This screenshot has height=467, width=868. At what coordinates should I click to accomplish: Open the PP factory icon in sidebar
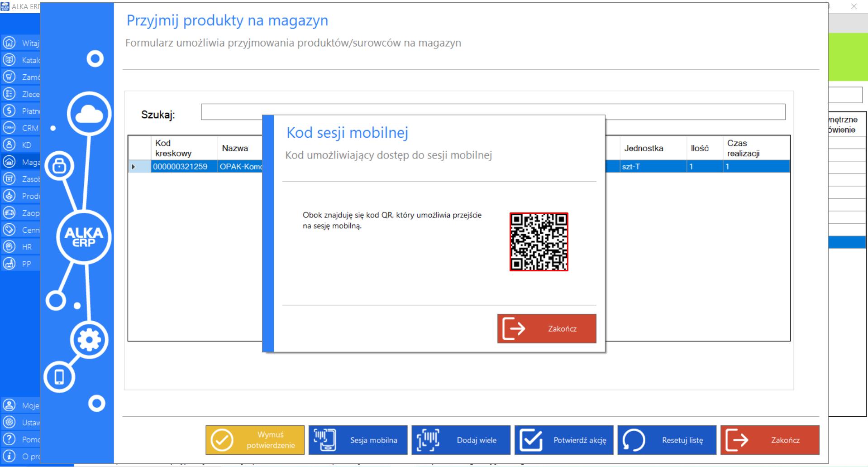click(x=9, y=263)
